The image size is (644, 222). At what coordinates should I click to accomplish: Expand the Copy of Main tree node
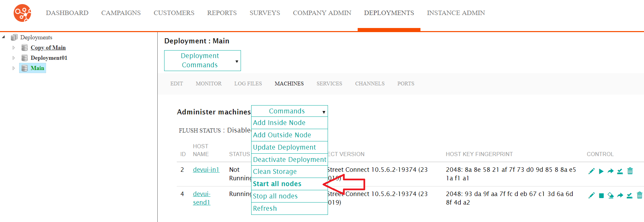tap(14, 47)
